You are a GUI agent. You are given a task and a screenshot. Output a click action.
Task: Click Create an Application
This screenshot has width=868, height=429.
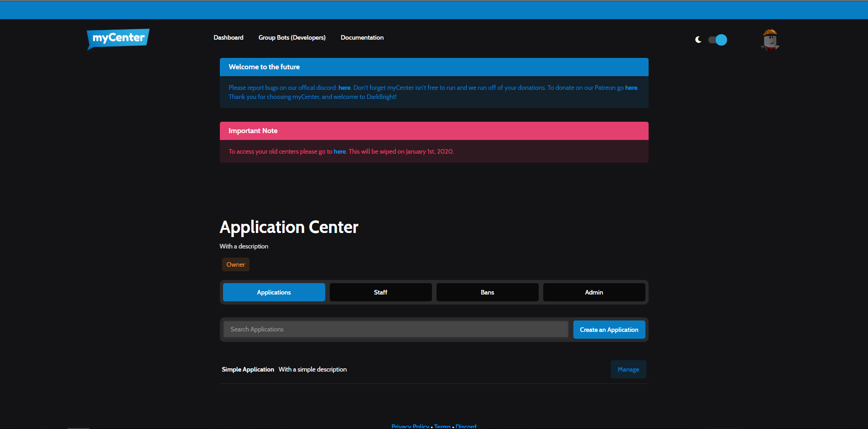tap(609, 329)
